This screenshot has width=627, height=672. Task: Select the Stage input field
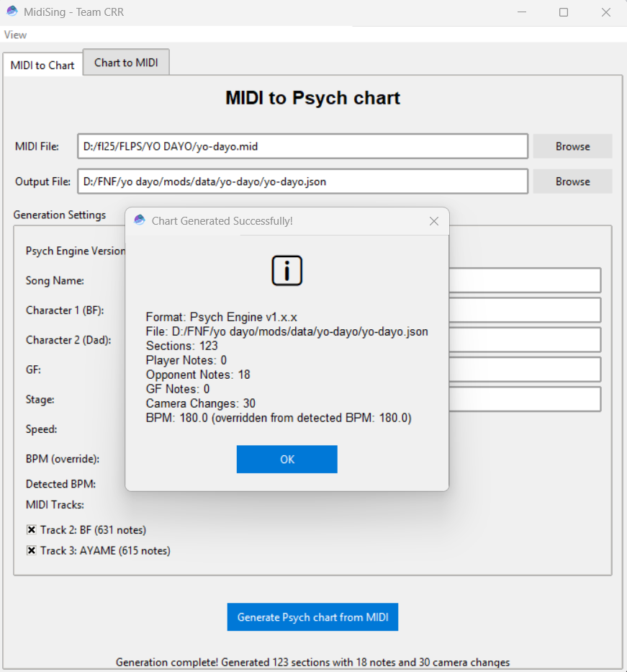tap(524, 399)
